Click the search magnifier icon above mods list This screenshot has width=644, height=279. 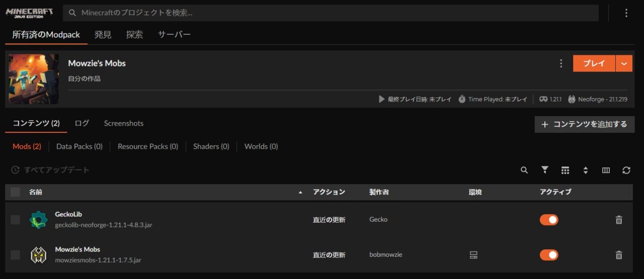[524, 170]
